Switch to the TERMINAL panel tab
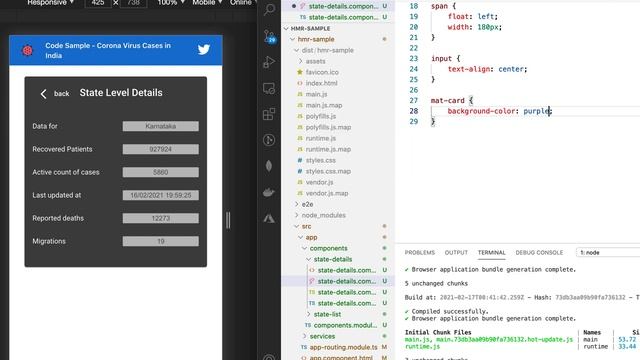 [x=491, y=253]
